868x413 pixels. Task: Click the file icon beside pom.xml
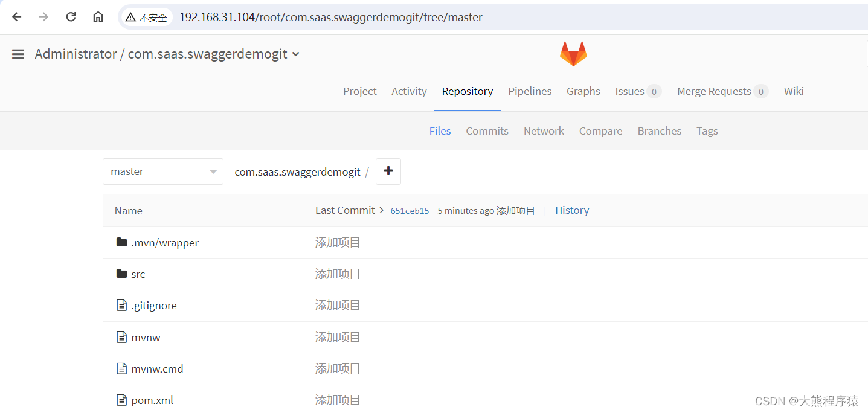click(121, 400)
